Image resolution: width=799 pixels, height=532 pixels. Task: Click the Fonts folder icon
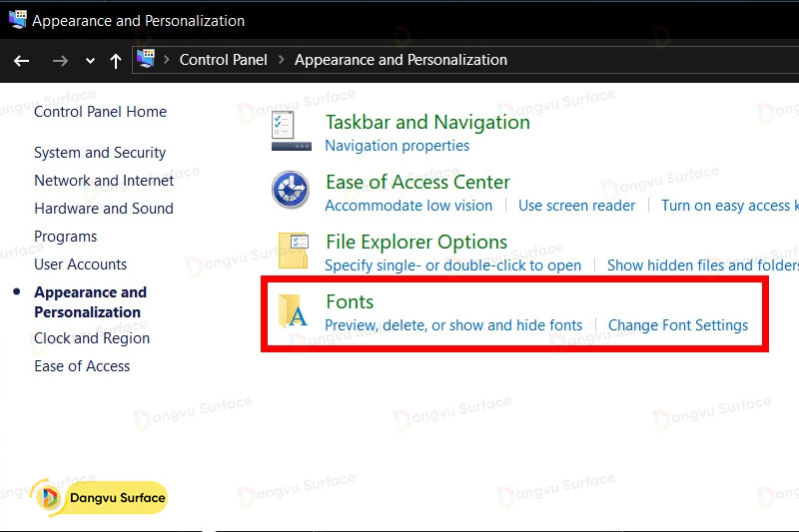point(293,311)
